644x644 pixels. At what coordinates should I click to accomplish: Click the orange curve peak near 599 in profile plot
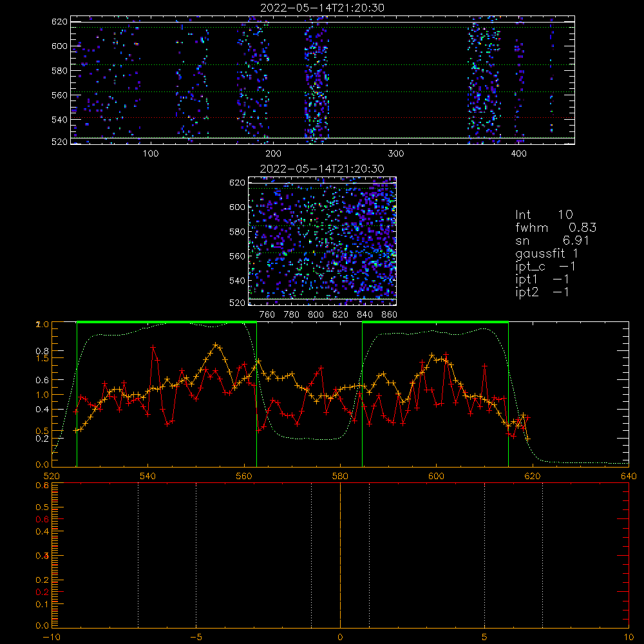(x=431, y=354)
